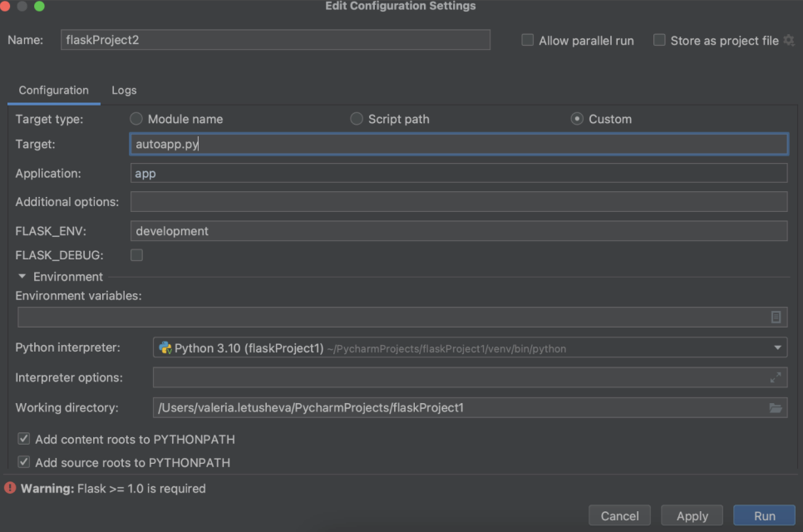The width and height of the screenshot is (803, 532).
Task: Uncheck Add source roots to PYTHONPATH
Action: pyautogui.click(x=24, y=462)
